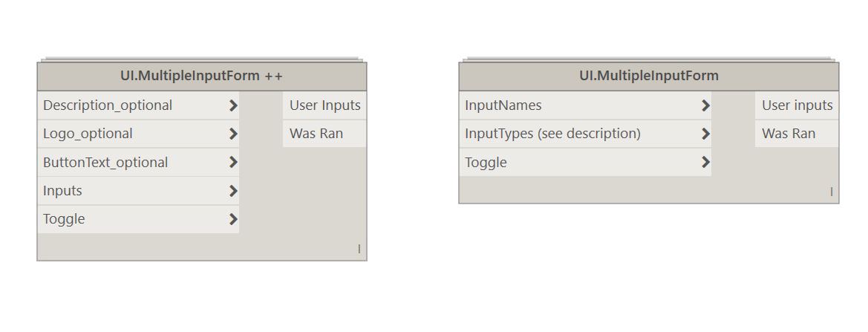Image resolution: width=868 pixels, height=332 pixels.
Task: Click the lacing indicator on right node
Action: [x=832, y=192]
